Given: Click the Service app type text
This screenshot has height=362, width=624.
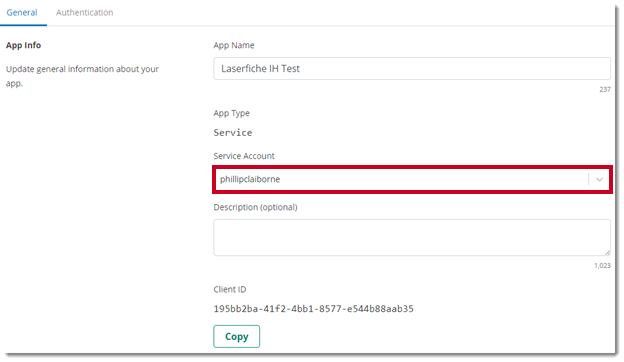Looking at the screenshot, I should (233, 132).
